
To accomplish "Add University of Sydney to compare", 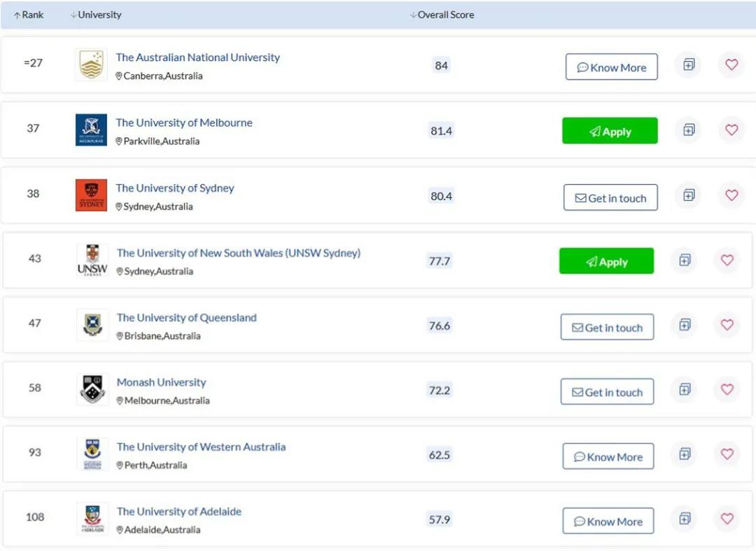I will point(689,195).
